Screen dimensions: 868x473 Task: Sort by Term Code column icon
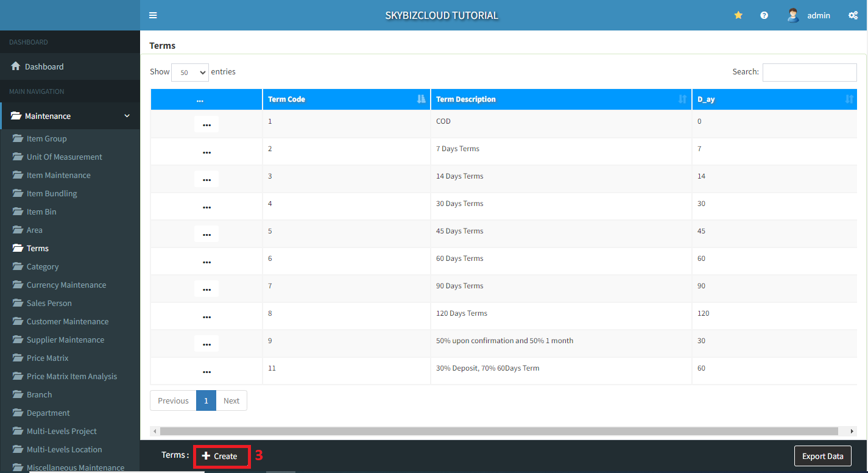coord(421,99)
